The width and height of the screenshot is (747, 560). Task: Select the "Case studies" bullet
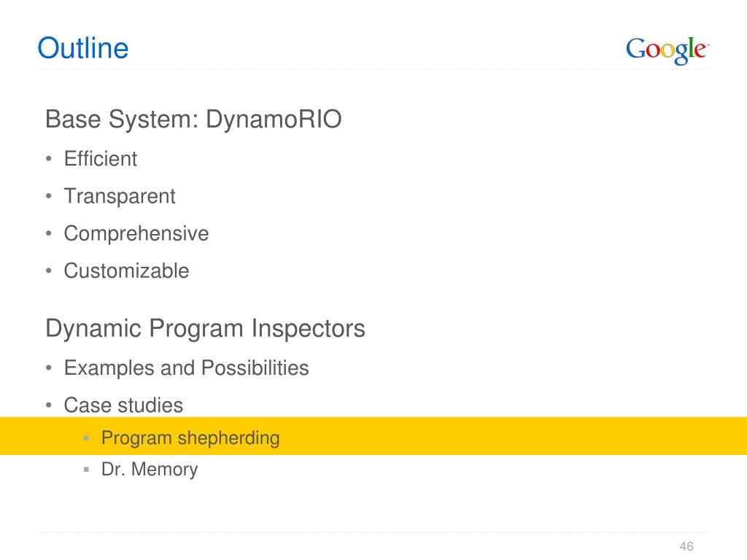tap(123, 405)
